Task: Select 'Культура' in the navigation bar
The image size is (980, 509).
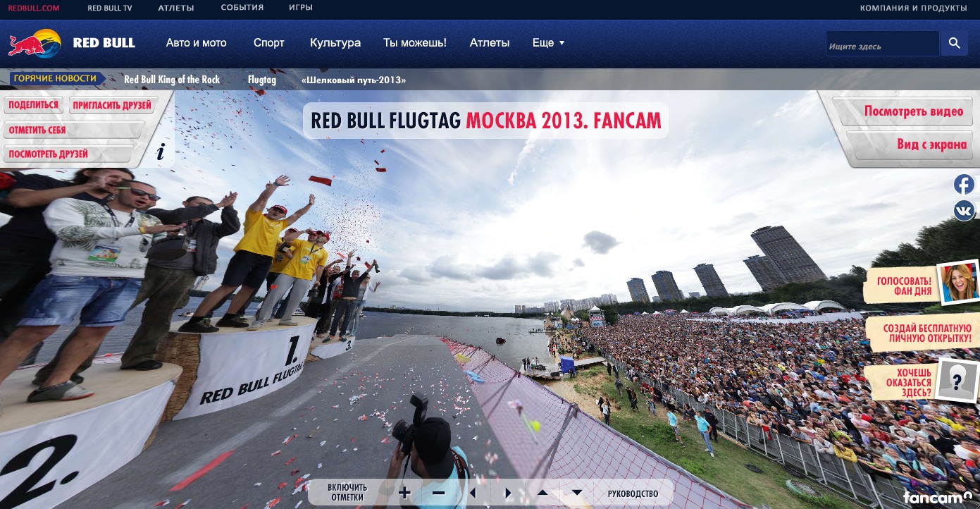Action: (335, 43)
